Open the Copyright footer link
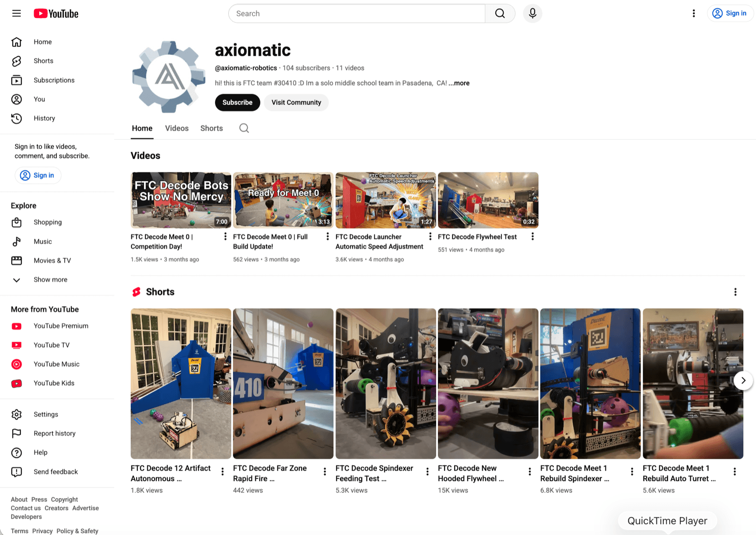The width and height of the screenshot is (756, 535). tap(64, 500)
